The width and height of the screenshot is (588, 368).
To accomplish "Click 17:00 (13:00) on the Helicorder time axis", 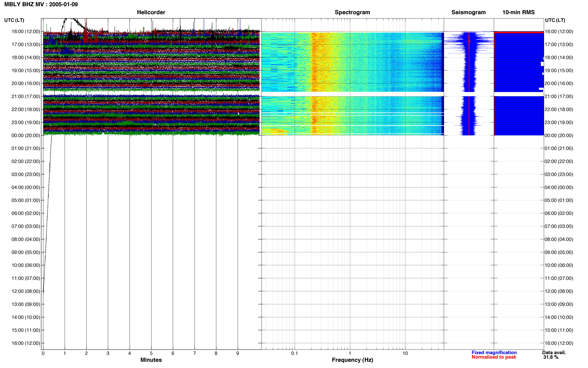I will coord(26,45).
